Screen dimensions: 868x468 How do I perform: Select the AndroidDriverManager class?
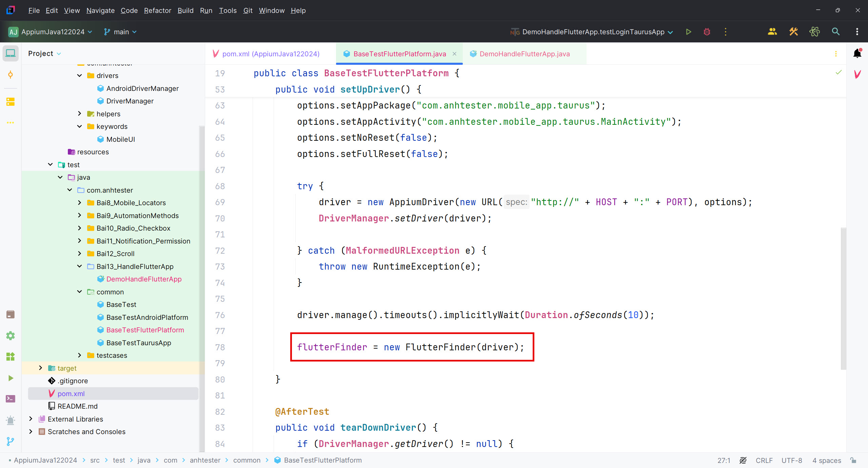pos(142,89)
